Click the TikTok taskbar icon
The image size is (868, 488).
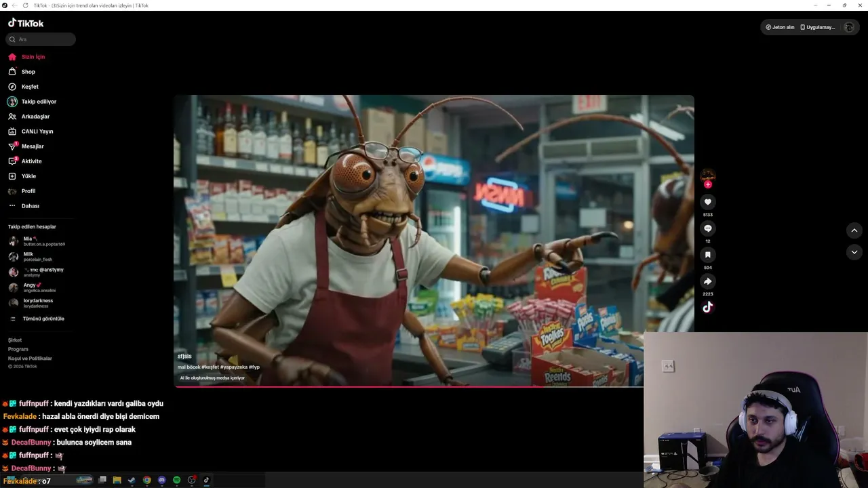206,480
